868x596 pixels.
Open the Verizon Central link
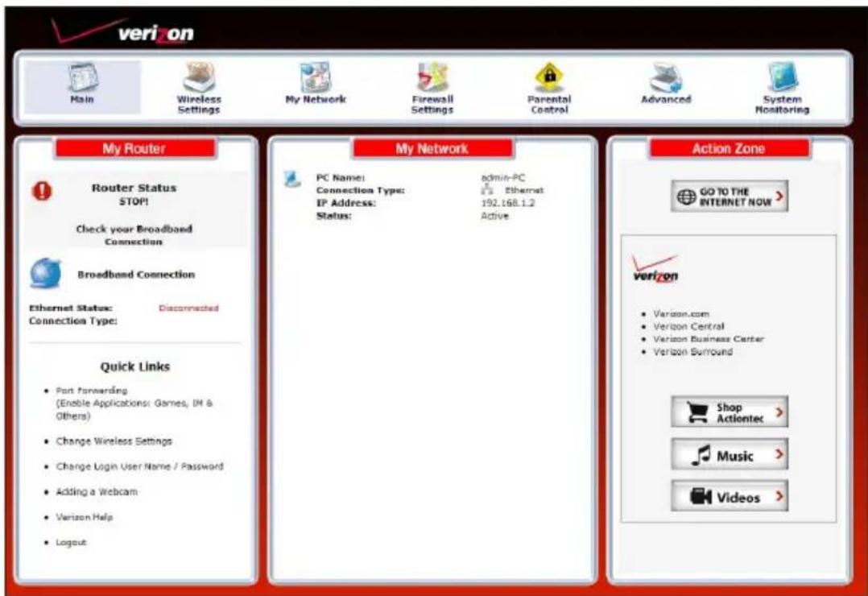688,327
